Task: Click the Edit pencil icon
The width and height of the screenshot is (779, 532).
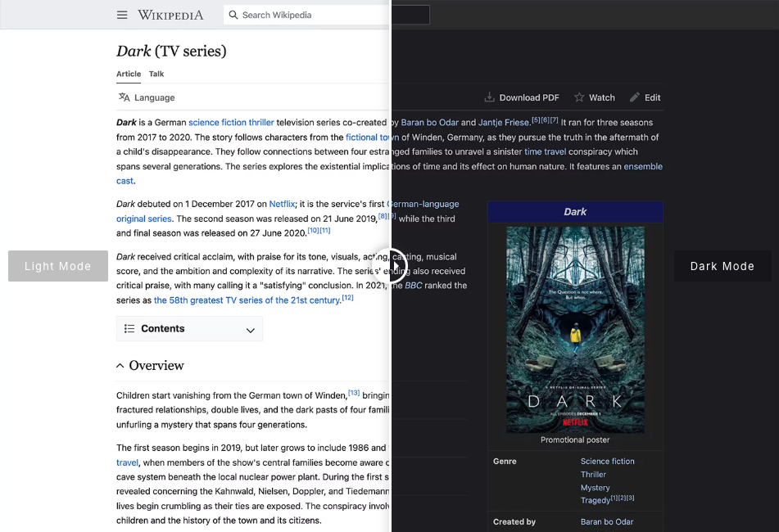Action: point(635,97)
